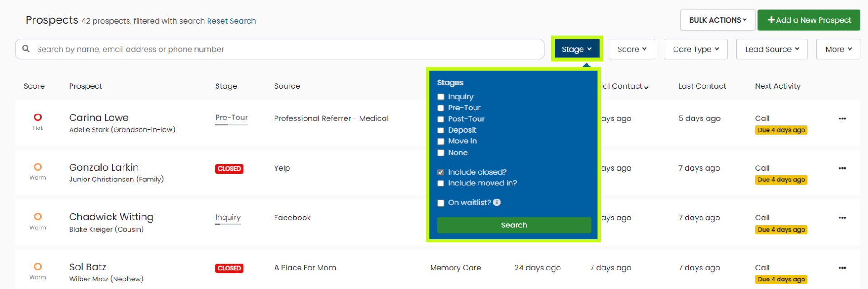Open the Lead Source filter dropdown
Image resolution: width=868 pixels, height=289 pixels.
(772, 49)
